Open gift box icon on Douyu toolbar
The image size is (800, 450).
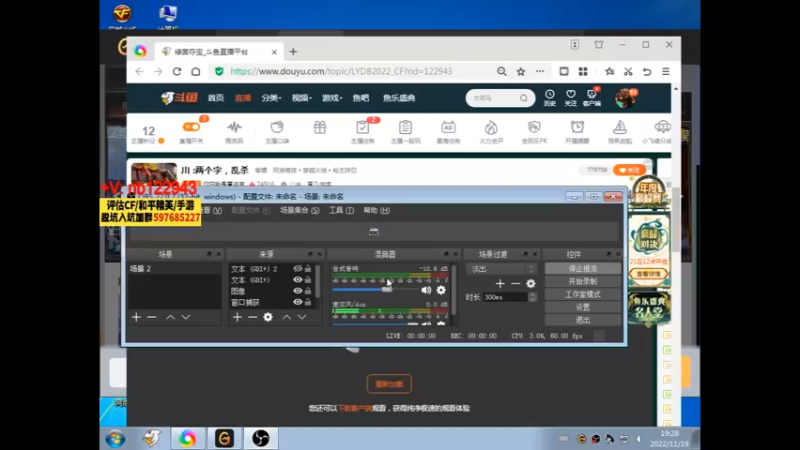tap(320, 128)
